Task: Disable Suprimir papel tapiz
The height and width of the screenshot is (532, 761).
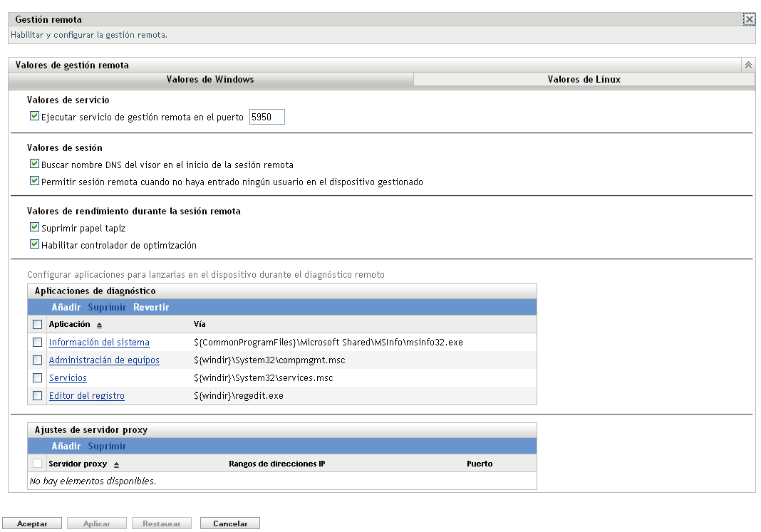Action: click(x=34, y=226)
